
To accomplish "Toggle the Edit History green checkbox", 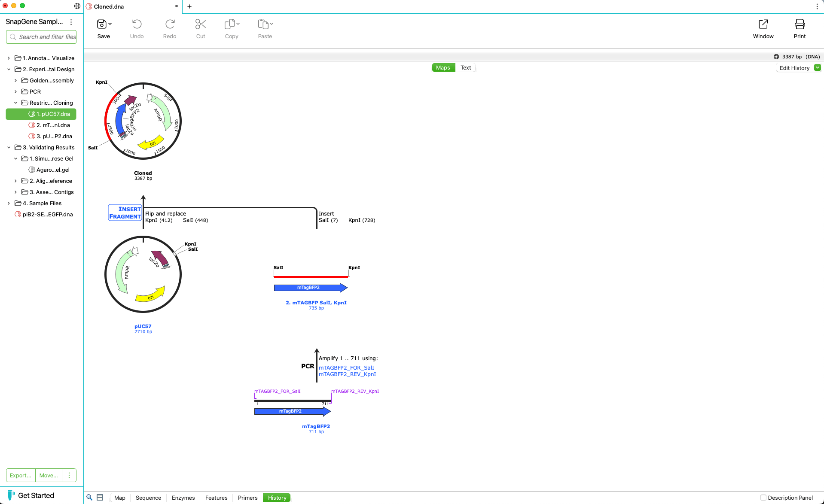I will [818, 68].
